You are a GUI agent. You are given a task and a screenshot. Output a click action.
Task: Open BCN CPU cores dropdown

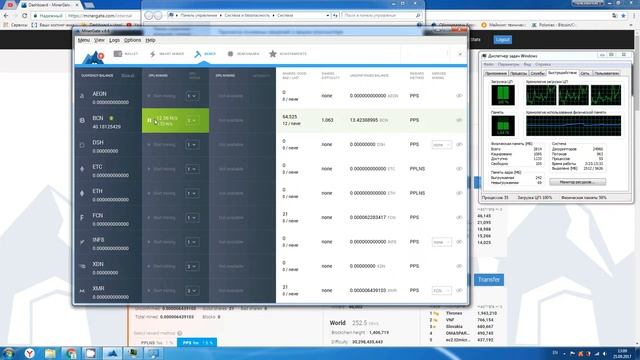click(x=192, y=120)
